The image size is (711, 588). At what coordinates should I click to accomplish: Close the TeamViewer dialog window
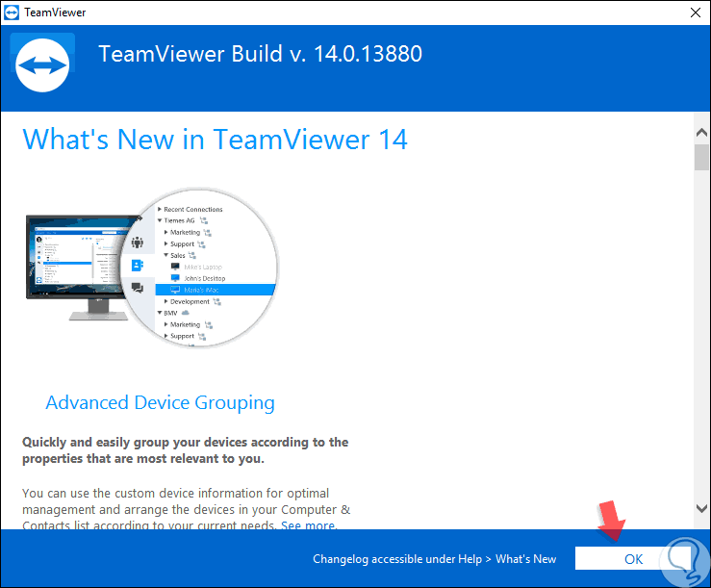point(696,13)
